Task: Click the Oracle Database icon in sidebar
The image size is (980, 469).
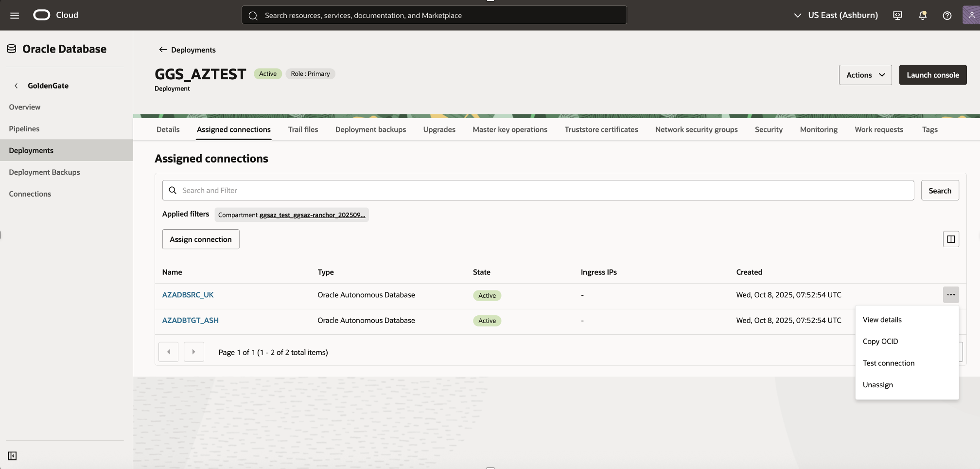Action: [x=12, y=49]
